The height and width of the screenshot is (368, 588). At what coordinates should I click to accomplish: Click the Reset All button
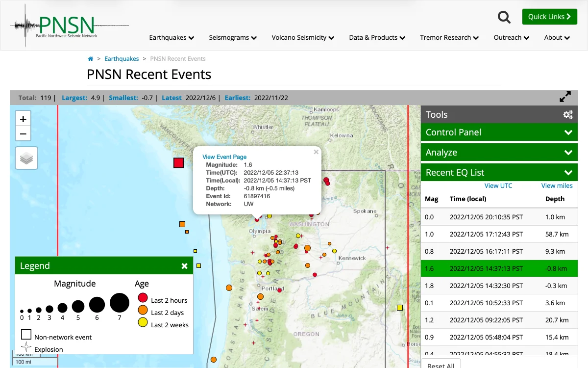(441, 365)
